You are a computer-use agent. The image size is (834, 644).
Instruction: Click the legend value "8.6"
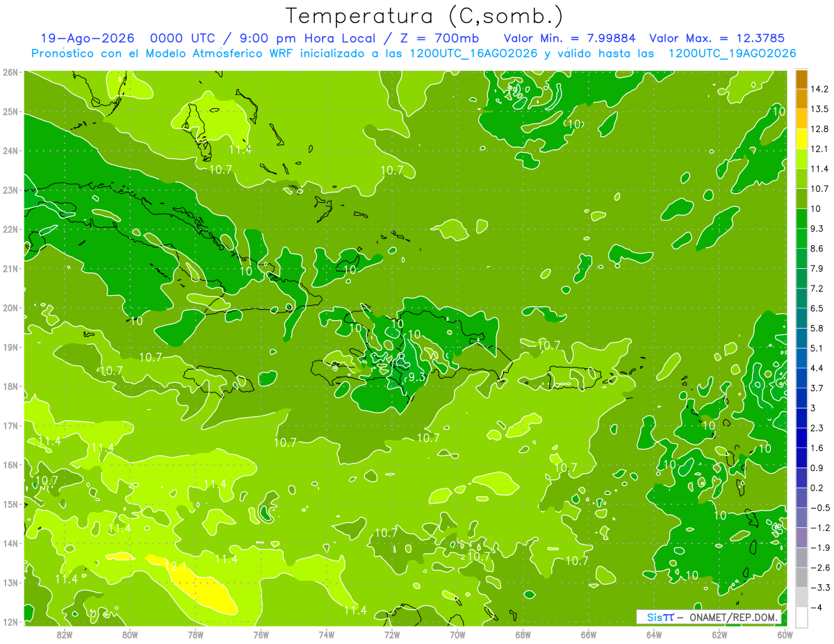point(817,249)
